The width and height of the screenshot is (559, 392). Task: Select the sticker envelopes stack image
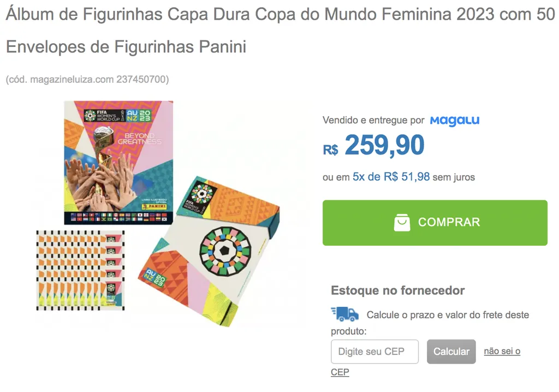pos(80,270)
